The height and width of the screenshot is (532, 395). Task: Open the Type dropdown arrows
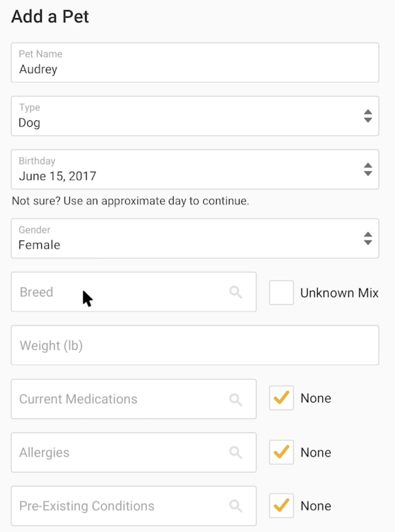[x=368, y=116]
